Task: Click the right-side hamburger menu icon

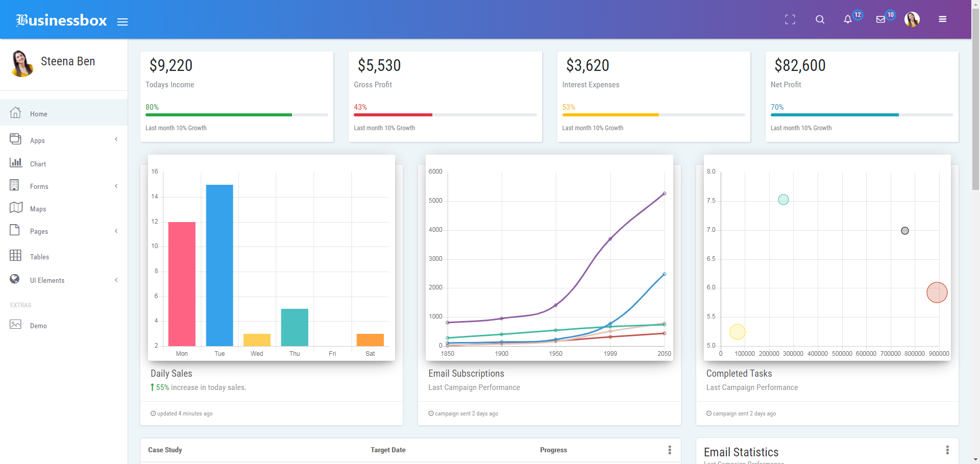Action: [942, 19]
